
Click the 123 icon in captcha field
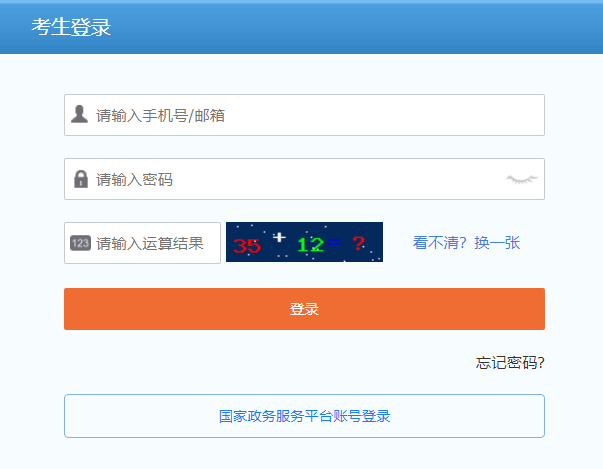(80, 243)
